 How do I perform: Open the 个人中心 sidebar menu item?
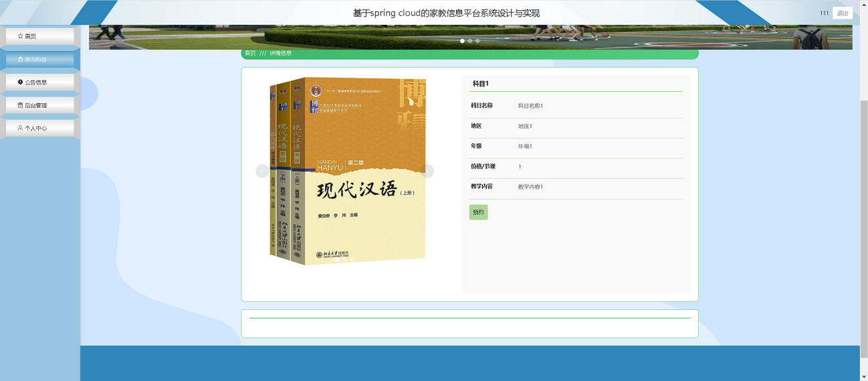[40, 128]
